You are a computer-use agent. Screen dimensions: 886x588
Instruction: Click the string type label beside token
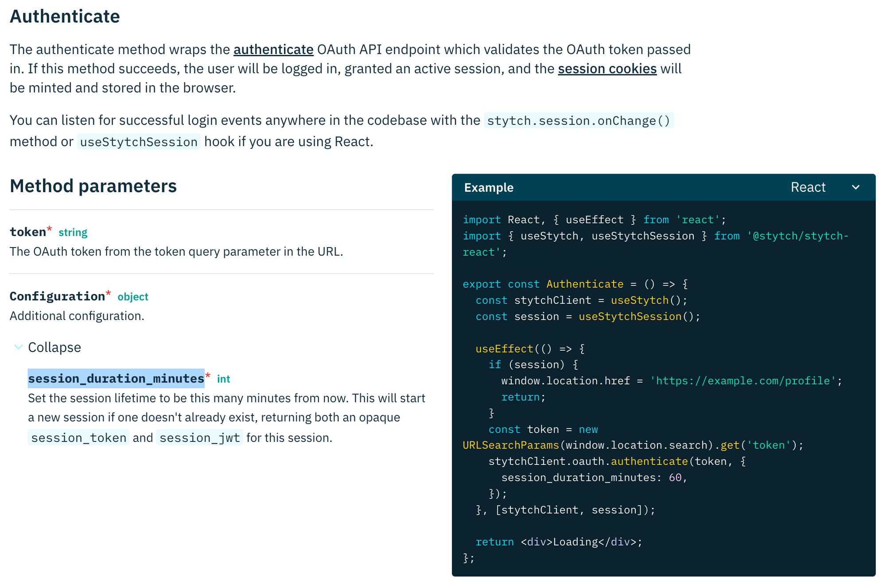[73, 232]
